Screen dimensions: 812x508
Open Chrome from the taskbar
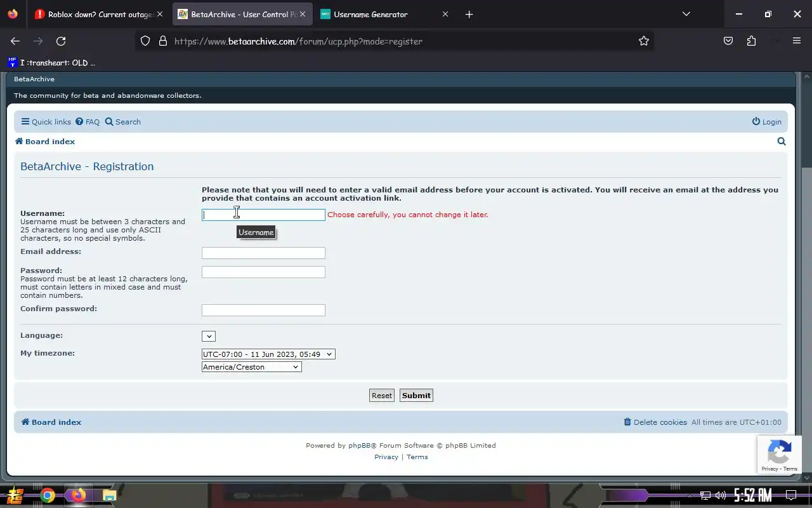click(x=48, y=495)
